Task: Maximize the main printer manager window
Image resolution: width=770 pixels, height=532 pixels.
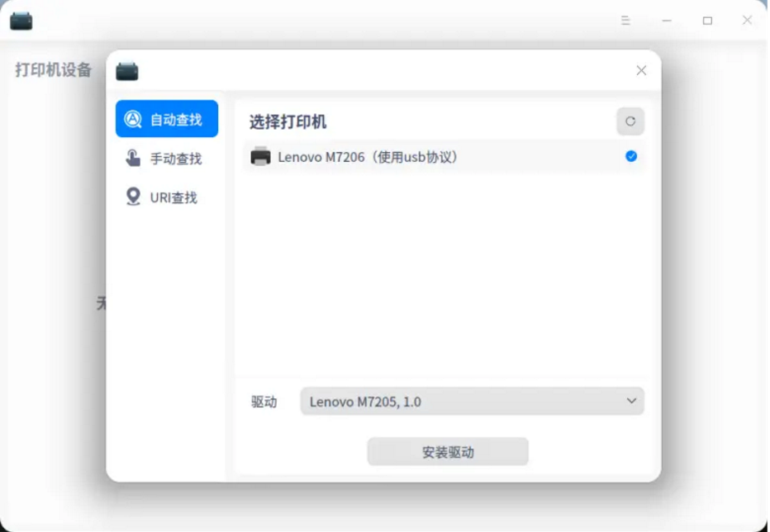Action: tap(707, 21)
